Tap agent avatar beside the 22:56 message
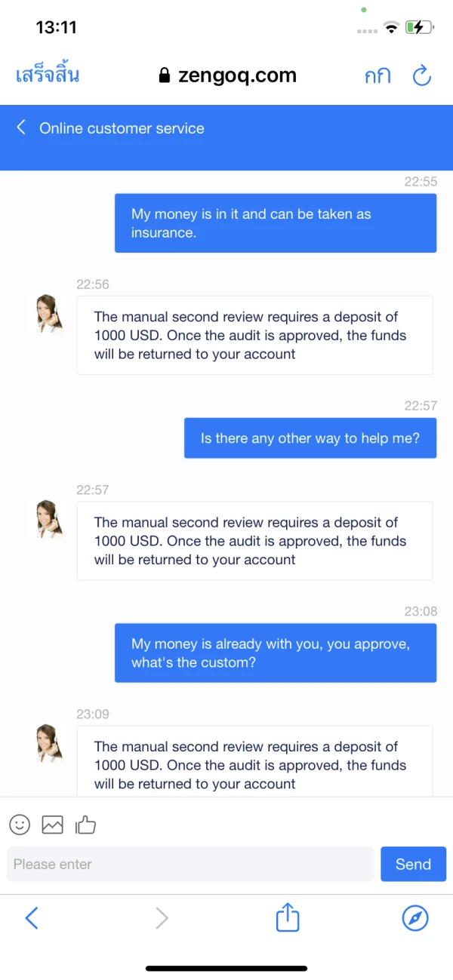This screenshot has width=453, height=980. 50,313
